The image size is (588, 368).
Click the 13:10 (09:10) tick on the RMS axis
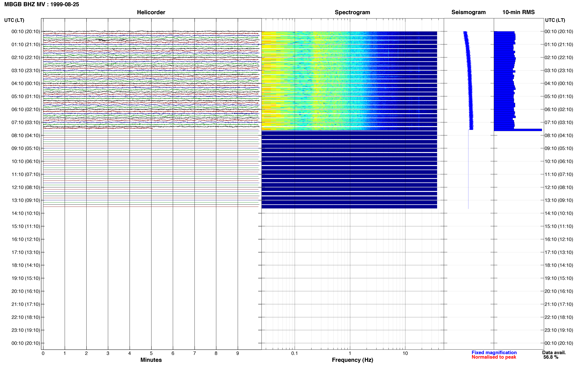(559, 200)
